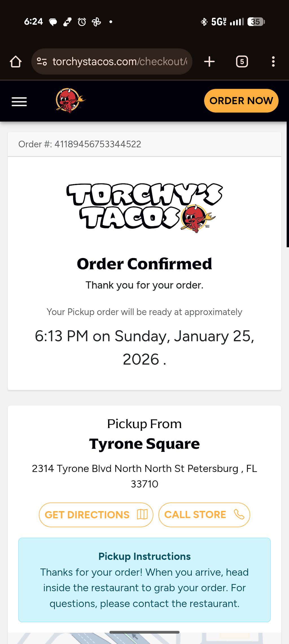Tap CALL STORE button
Screen dimensions: 289x644
204,515
